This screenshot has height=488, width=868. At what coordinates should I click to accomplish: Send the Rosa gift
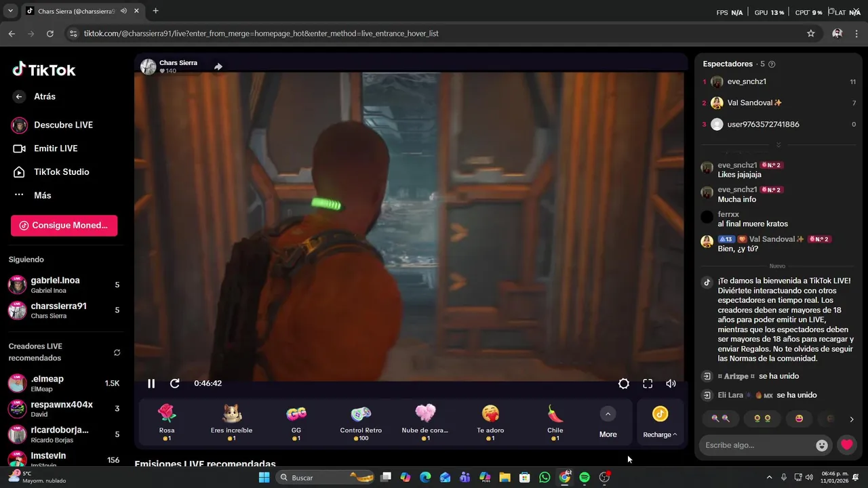tap(167, 422)
